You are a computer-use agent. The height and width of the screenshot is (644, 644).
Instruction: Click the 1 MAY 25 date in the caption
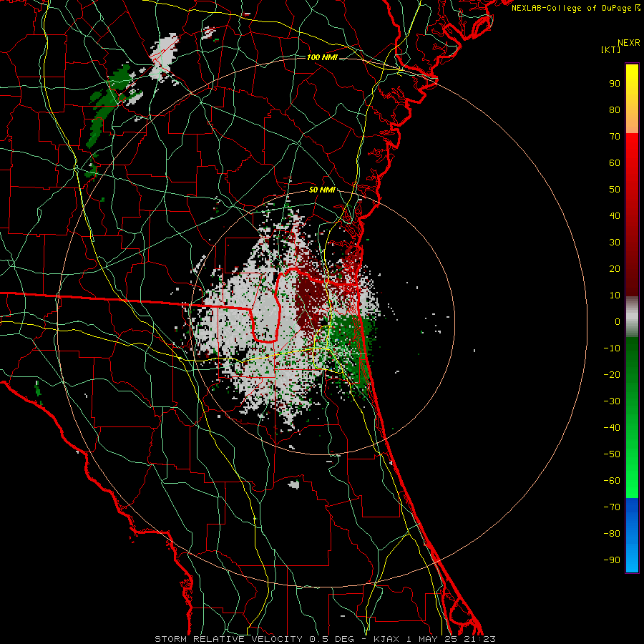(431, 639)
